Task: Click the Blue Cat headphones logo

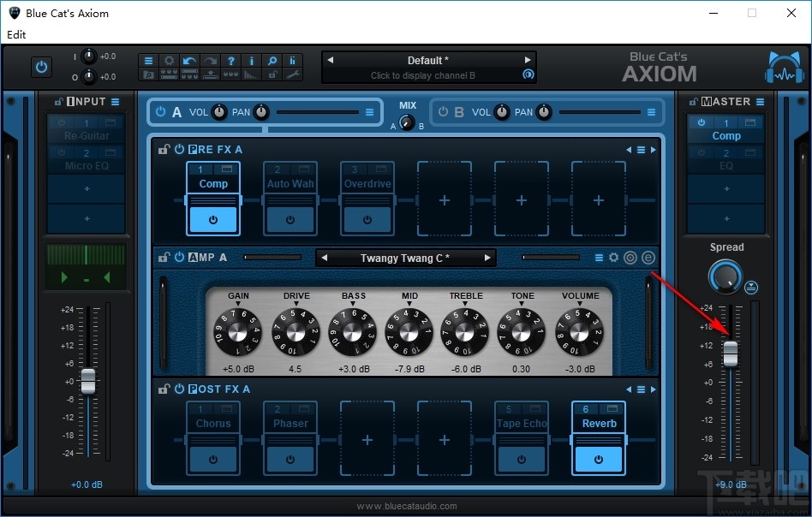Action: (784, 68)
